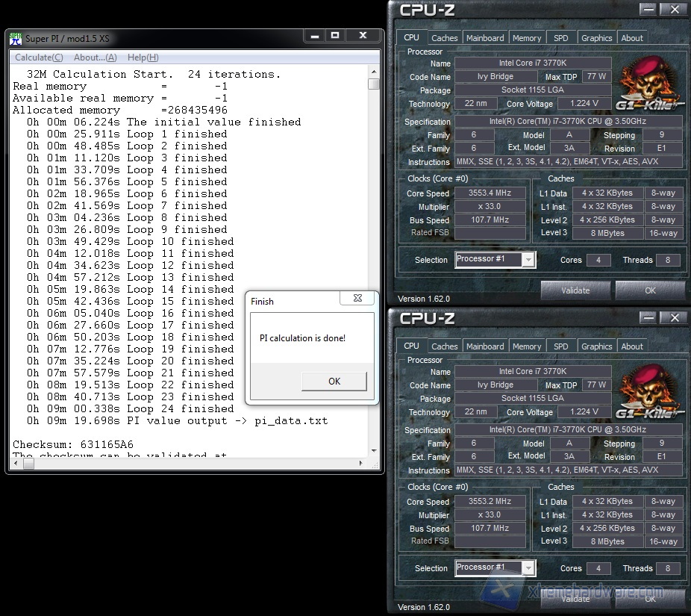Click Core Speed value field in top CPU-Z
691x616 pixels.
[x=490, y=193]
